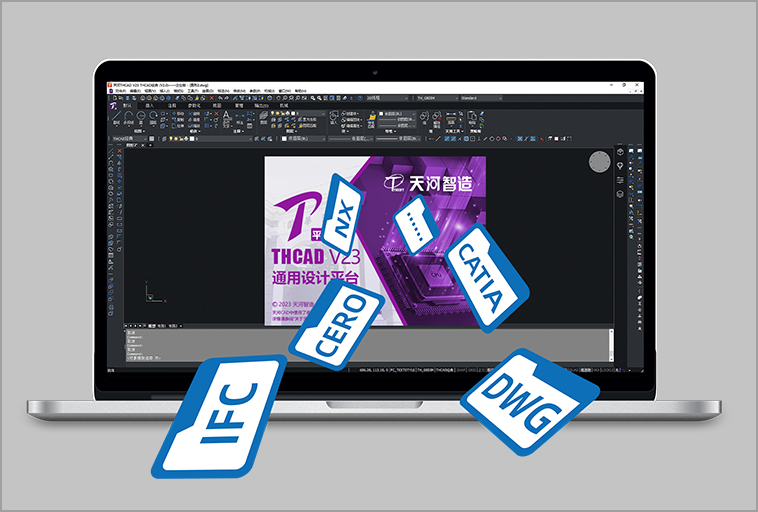This screenshot has width=758, height=512.
Task: Expand the 实用工具 utilities panel arrow
Action: (x=462, y=131)
